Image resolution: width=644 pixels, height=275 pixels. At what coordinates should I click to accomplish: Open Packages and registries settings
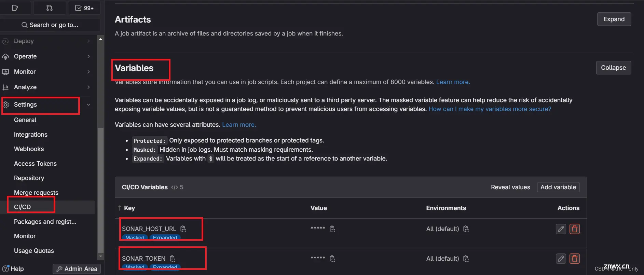click(45, 222)
